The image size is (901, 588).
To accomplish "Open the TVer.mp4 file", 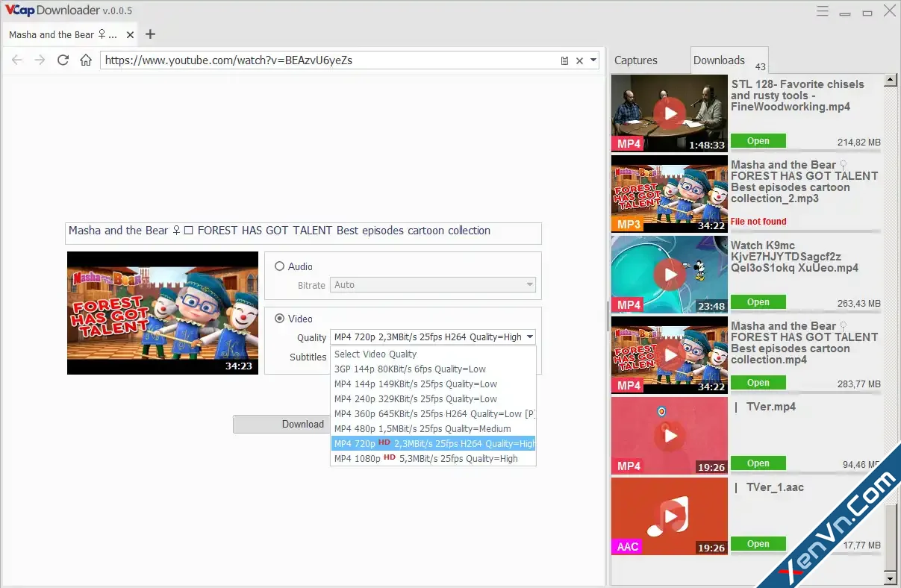I will click(758, 463).
